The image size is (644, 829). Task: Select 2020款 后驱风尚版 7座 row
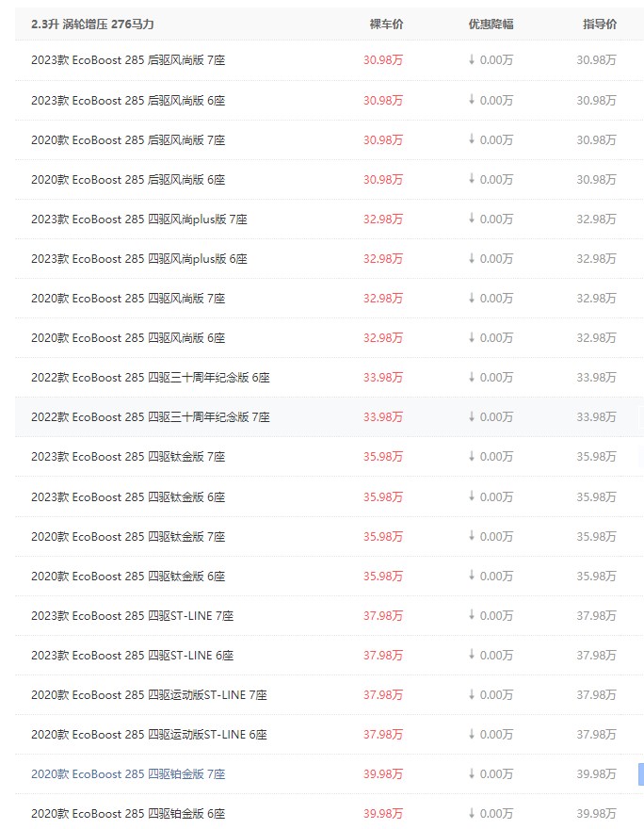[x=330, y=140]
